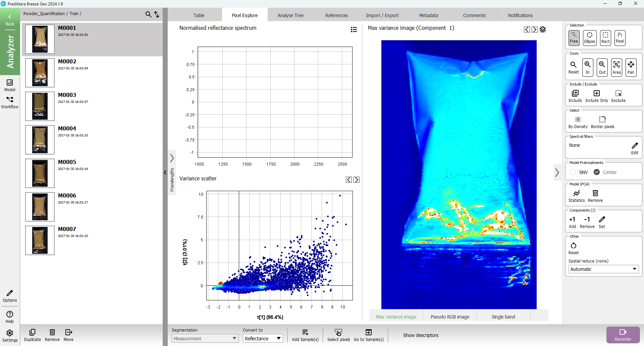
Task: Edit the spectral filters
Action: 635,148
